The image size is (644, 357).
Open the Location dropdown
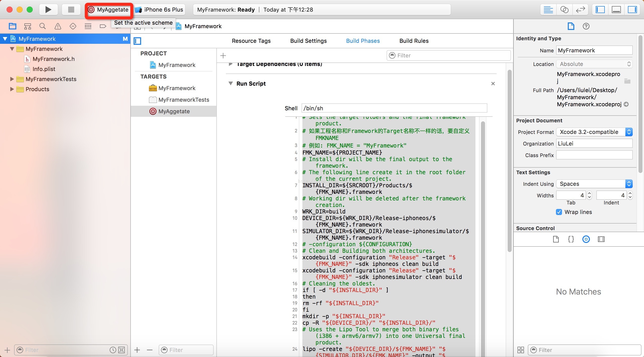594,64
